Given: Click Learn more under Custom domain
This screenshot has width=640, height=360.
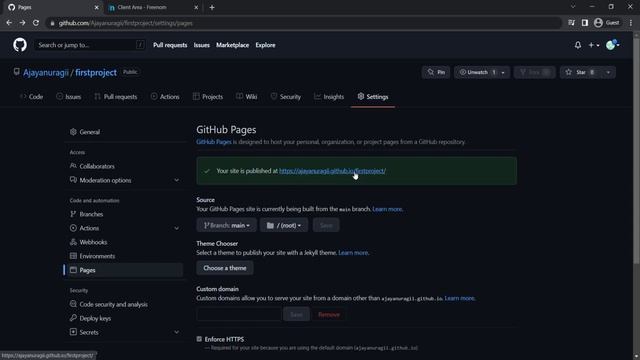Looking at the screenshot, I should [460, 298].
